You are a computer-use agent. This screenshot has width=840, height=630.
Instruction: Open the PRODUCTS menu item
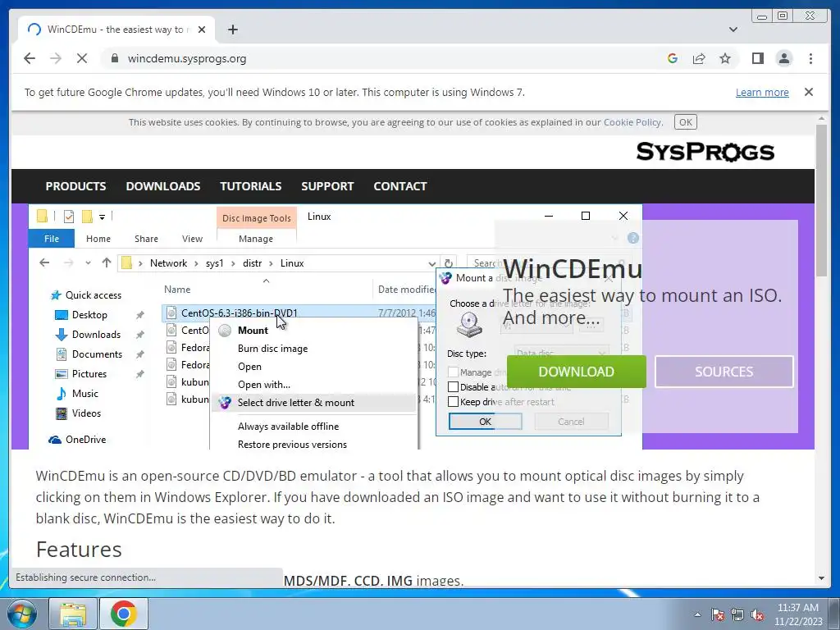tap(75, 186)
